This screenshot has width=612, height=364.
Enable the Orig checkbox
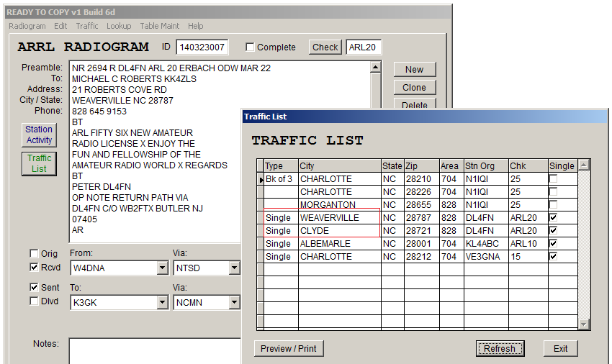click(34, 254)
